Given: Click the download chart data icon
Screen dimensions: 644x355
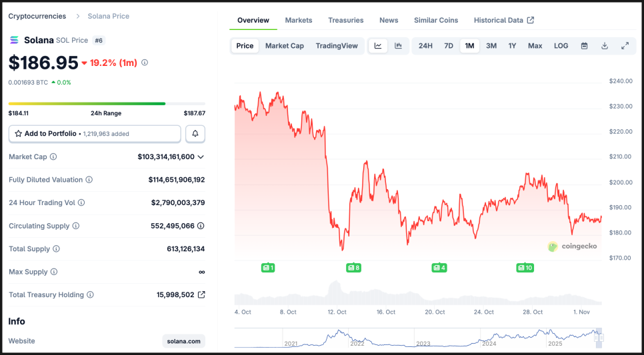Looking at the screenshot, I should [x=605, y=46].
